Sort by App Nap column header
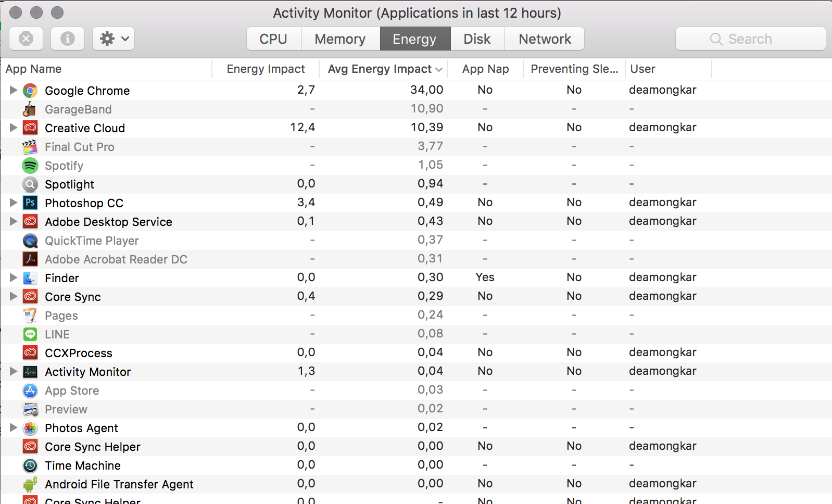The image size is (832, 504). coord(485,69)
